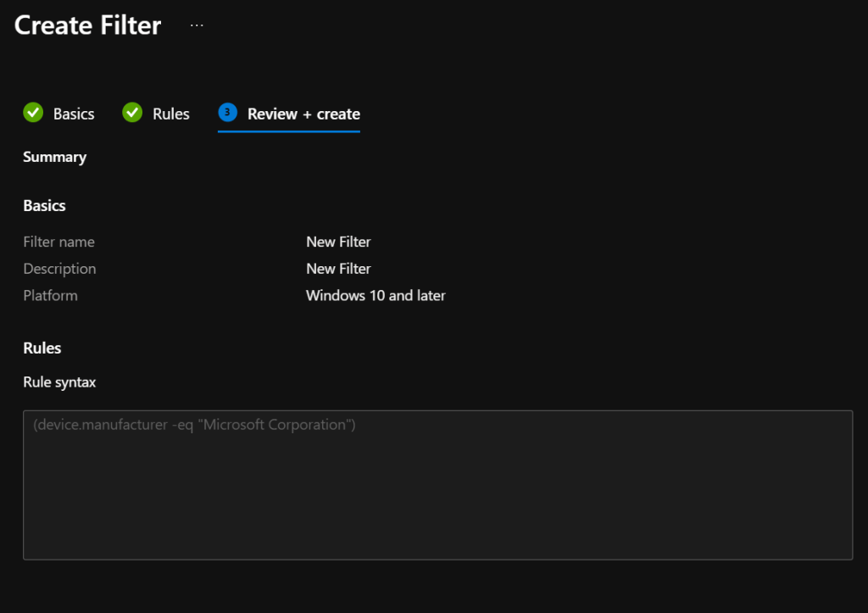Click the Rule syntax label

coord(59,382)
